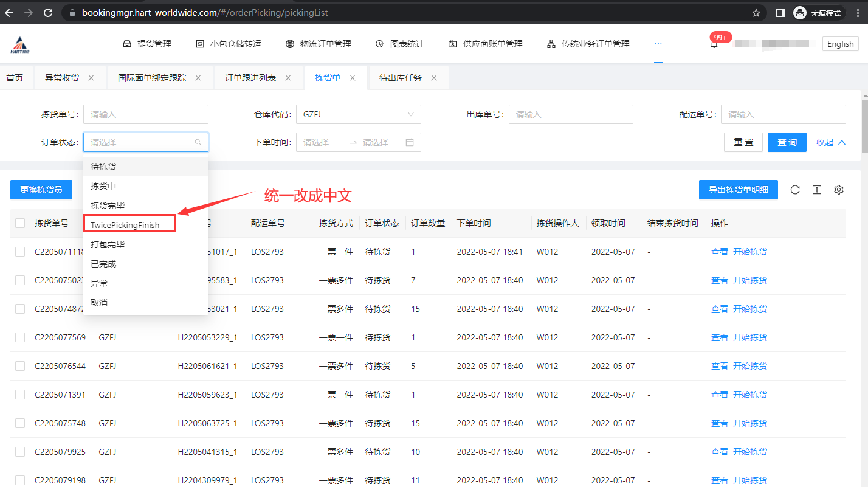The height and width of the screenshot is (487, 868).
Task: Toggle the select-all checkbox in table header
Action: (x=20, y=223)
